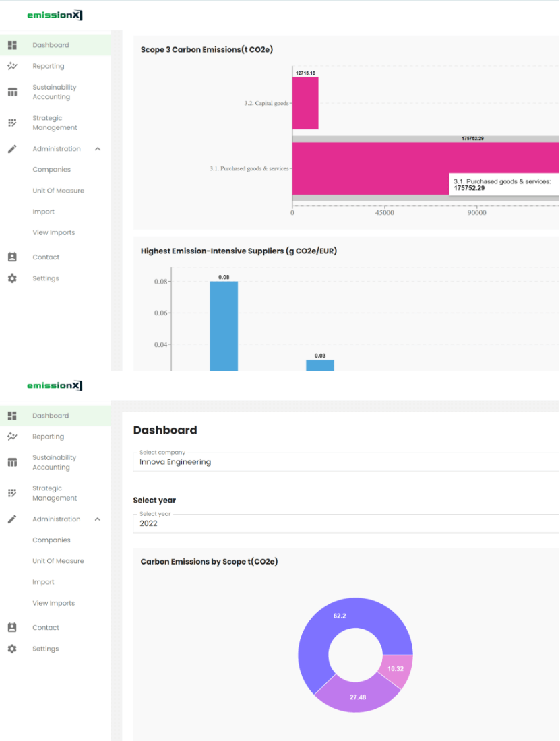Screen dimensions: 560x741
Task: Click Administration pencil icon in the Scope 3 chart view
Action: 12,149
